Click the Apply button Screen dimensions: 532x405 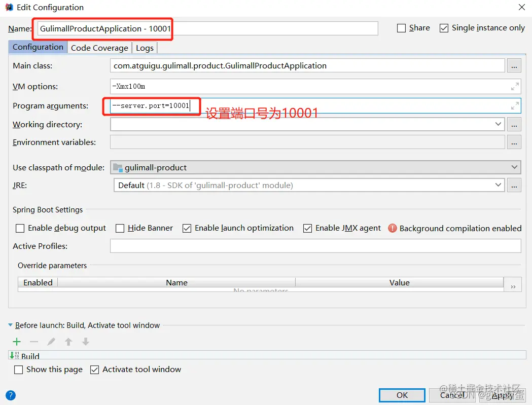(502, 395)
